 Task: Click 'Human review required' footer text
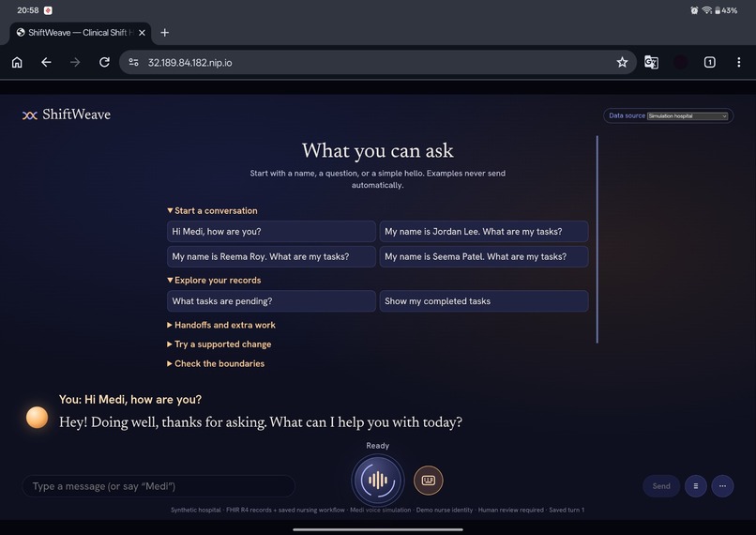pos(510,510)
